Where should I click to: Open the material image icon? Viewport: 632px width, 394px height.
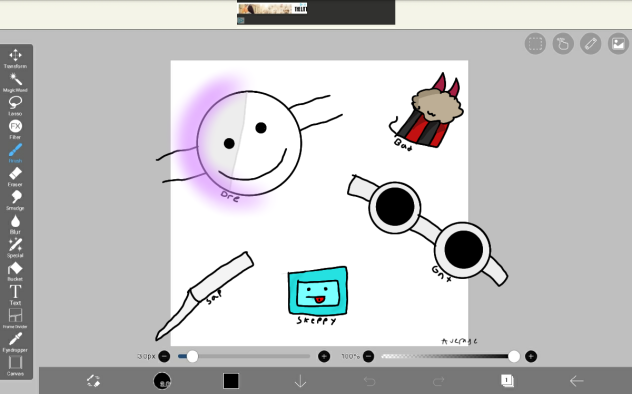click(x=618, y=44)
